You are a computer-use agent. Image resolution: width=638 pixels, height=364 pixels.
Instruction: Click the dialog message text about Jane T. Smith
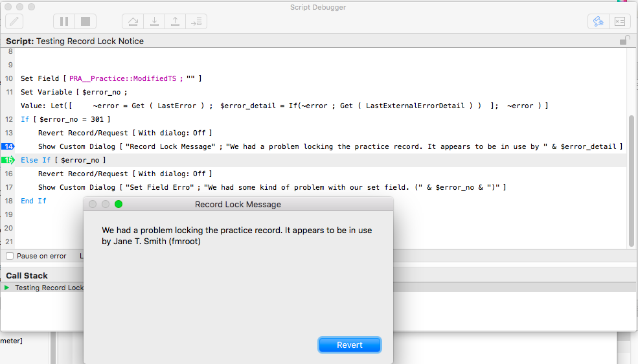point(237,236)
